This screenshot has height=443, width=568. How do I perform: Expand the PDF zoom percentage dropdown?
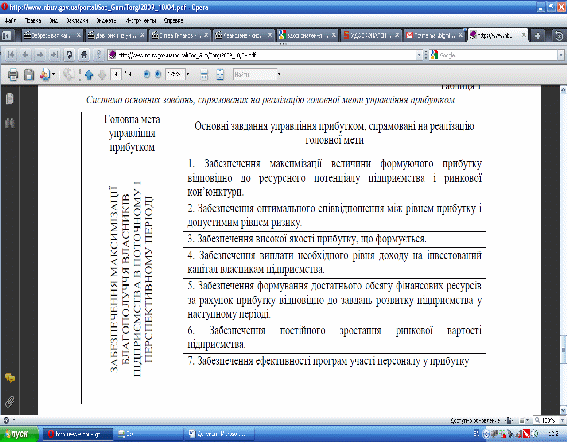(188, 75)
